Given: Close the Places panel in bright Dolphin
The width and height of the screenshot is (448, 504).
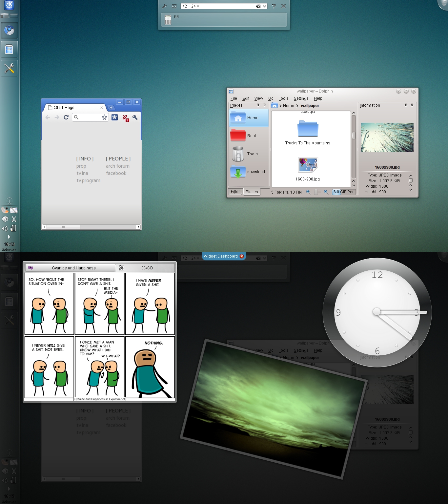Looking at the screenshot, I should point(265,105).
